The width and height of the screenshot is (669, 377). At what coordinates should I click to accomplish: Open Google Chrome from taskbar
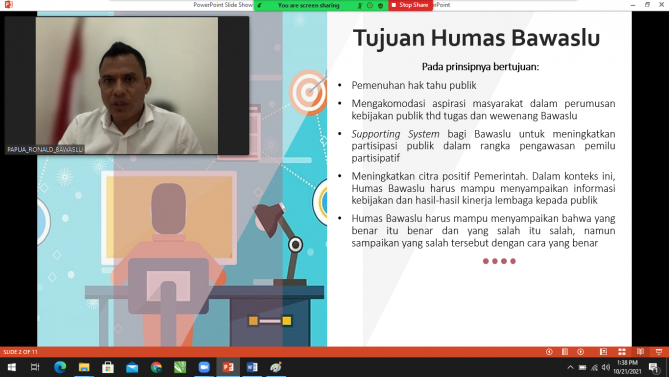pyautogui.click(x=156, y=367)
